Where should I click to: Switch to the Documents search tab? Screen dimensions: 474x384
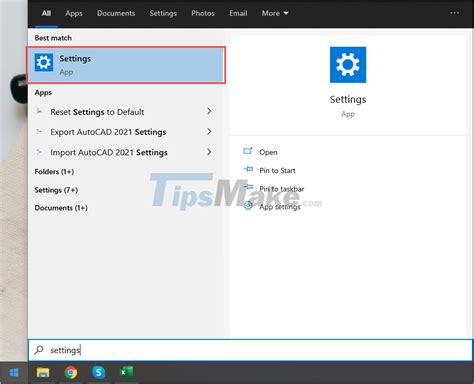pyautogui.click(x=116, y=13)
